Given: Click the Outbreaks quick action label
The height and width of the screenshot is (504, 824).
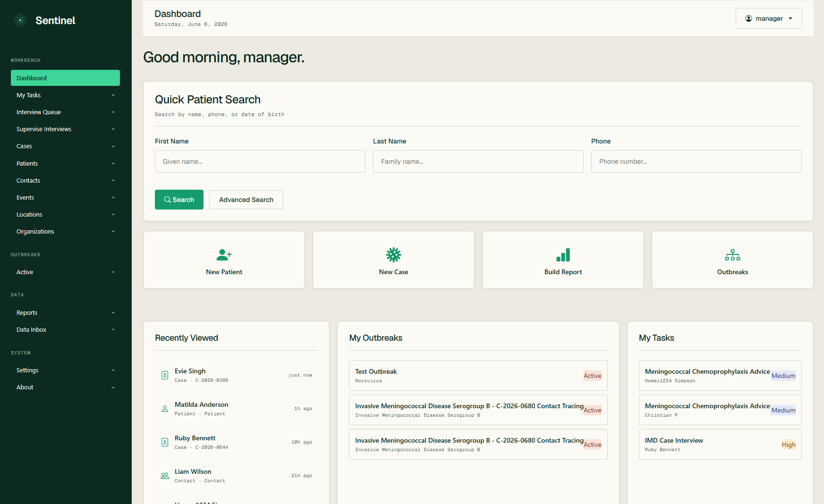Looking at the screenshot, I should (732, 272).
